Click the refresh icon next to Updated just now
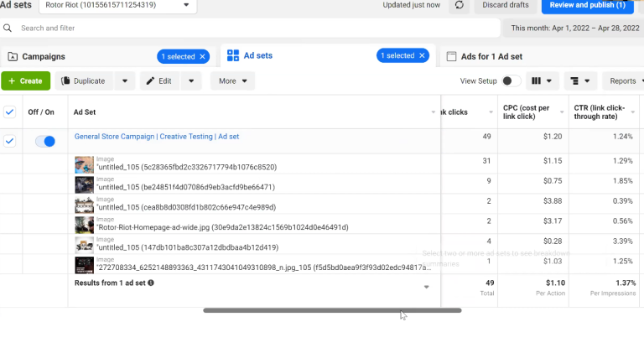The image size is (644, 353). pos(459,5)
